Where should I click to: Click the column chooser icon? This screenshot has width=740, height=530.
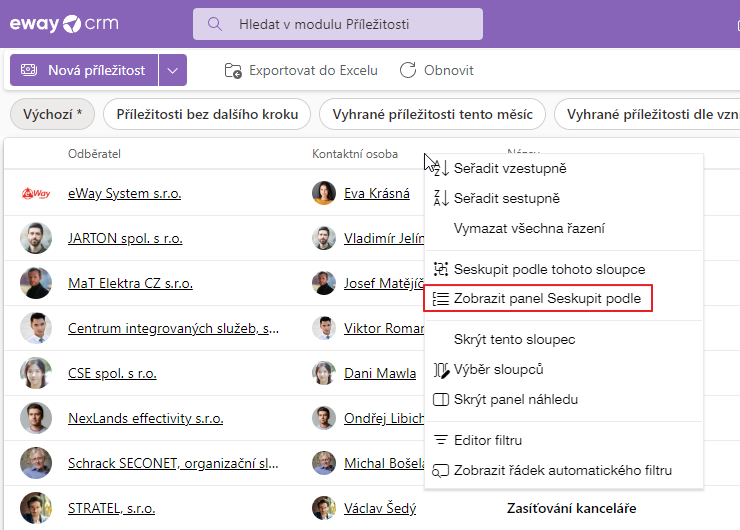point(441,370)
